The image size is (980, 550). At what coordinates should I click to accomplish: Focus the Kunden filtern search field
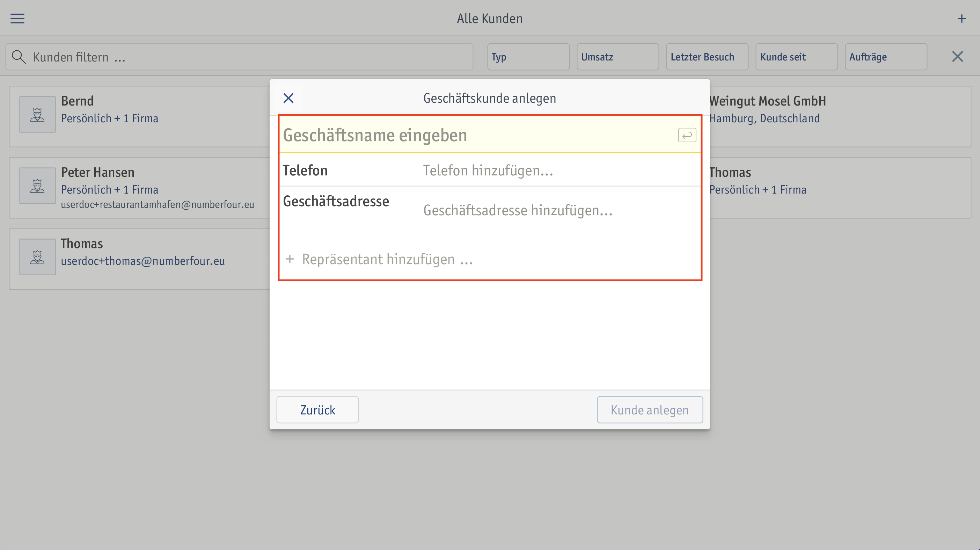(x=240, y=57)
